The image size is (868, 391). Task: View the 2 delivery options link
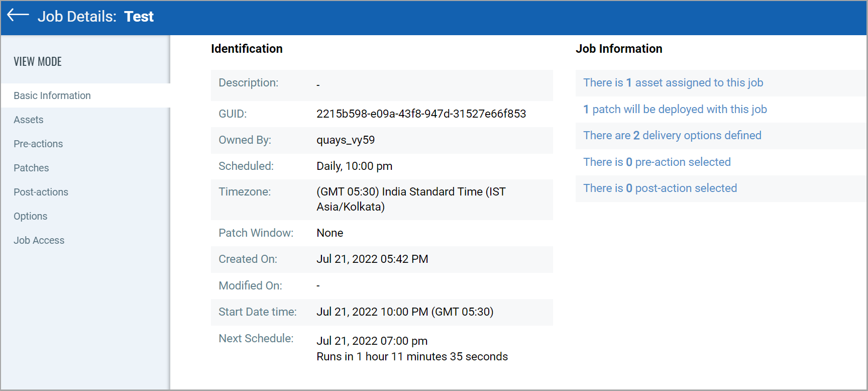tap(672, 136)
